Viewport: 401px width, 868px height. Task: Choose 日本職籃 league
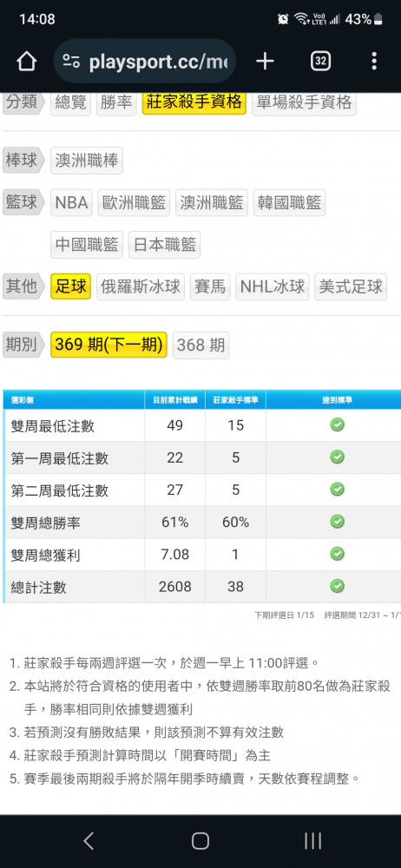(165, 245)
